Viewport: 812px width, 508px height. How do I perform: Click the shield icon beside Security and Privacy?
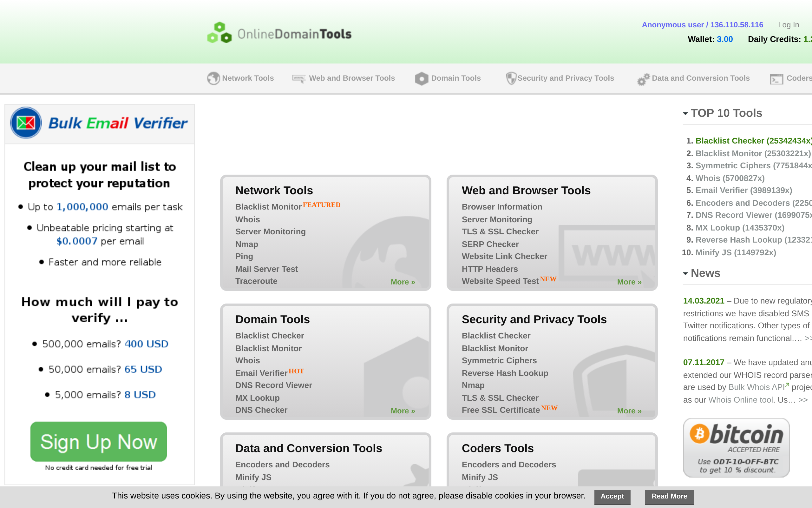coord(511,78)
